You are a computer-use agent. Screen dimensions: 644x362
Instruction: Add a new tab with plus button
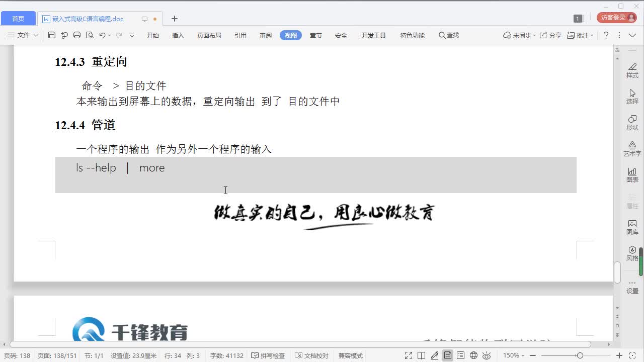click(175, 19)
